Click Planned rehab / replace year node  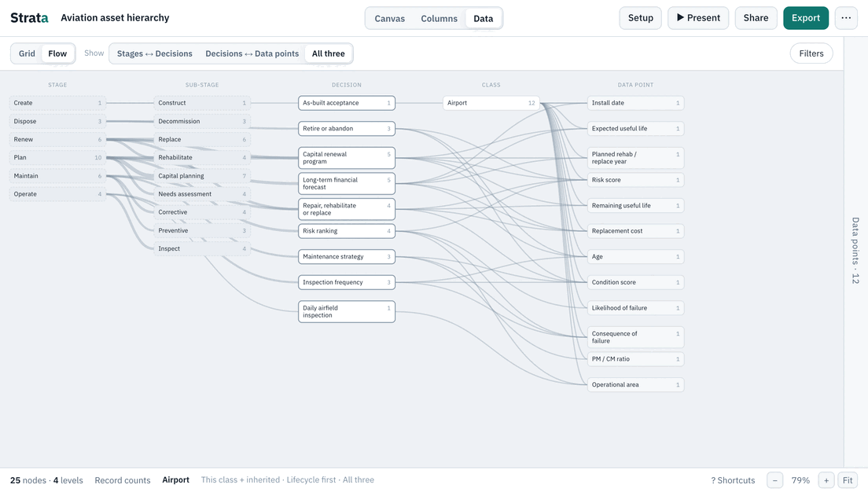(635, 158)
